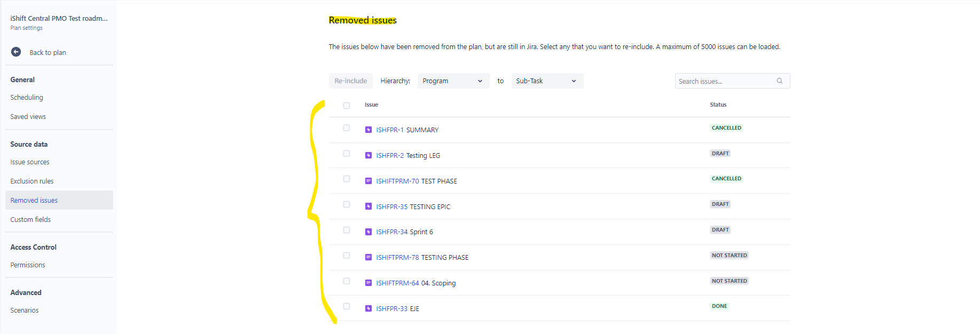Viewport: 980px width, 334px height.
Task: Open issue link ISHFPR-2
Action: pyautogui.click(x=390, y=155)
